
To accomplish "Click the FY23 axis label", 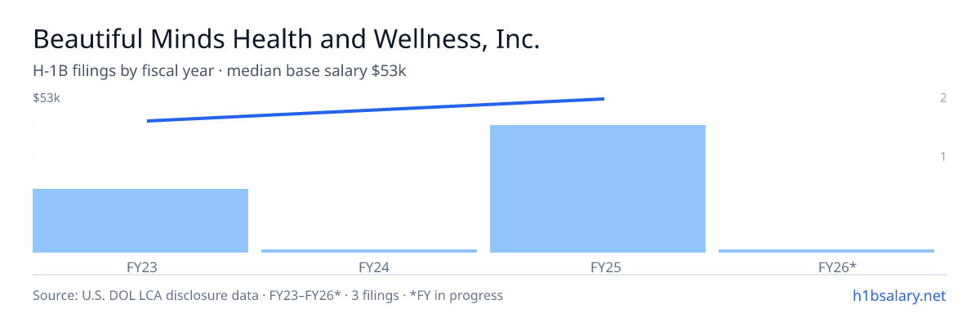I will pos(140,267).
